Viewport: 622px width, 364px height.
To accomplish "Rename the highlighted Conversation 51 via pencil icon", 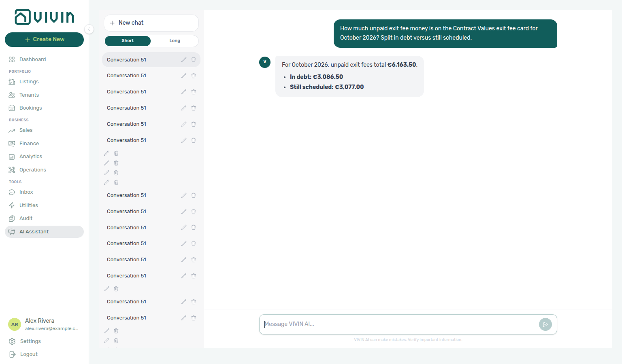I will click(184, 59).
